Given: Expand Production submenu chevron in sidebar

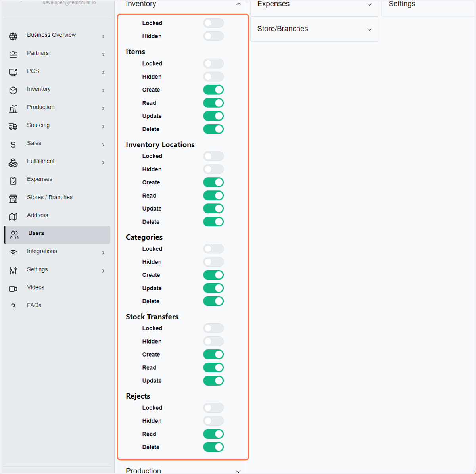Looking at the screenshot, I should [x=103, y=109].
